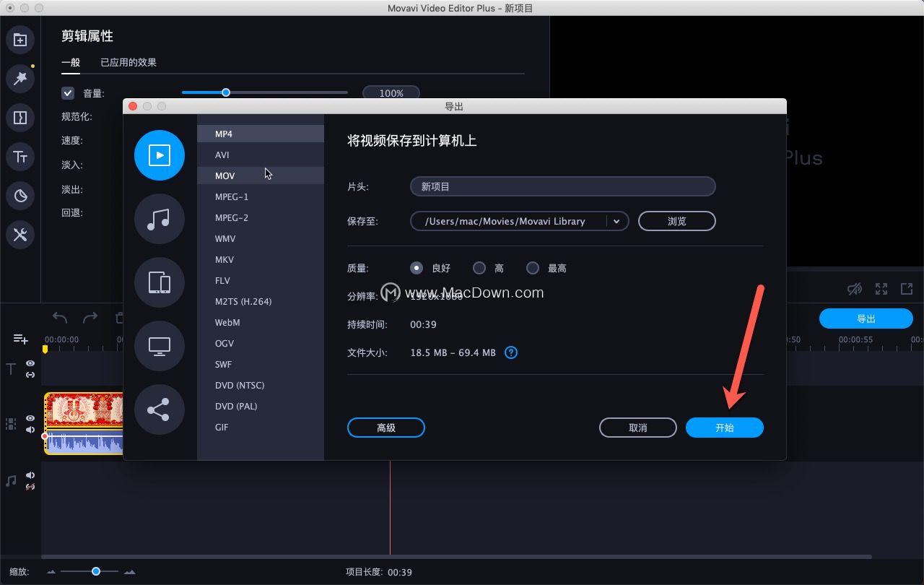Select audio export music note category

tap(160, 219)
